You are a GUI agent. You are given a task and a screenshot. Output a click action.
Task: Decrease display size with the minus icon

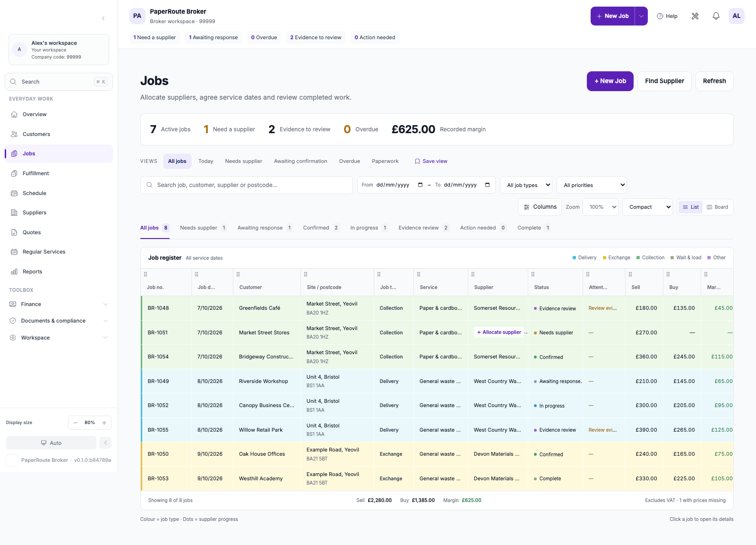(75, 423)
